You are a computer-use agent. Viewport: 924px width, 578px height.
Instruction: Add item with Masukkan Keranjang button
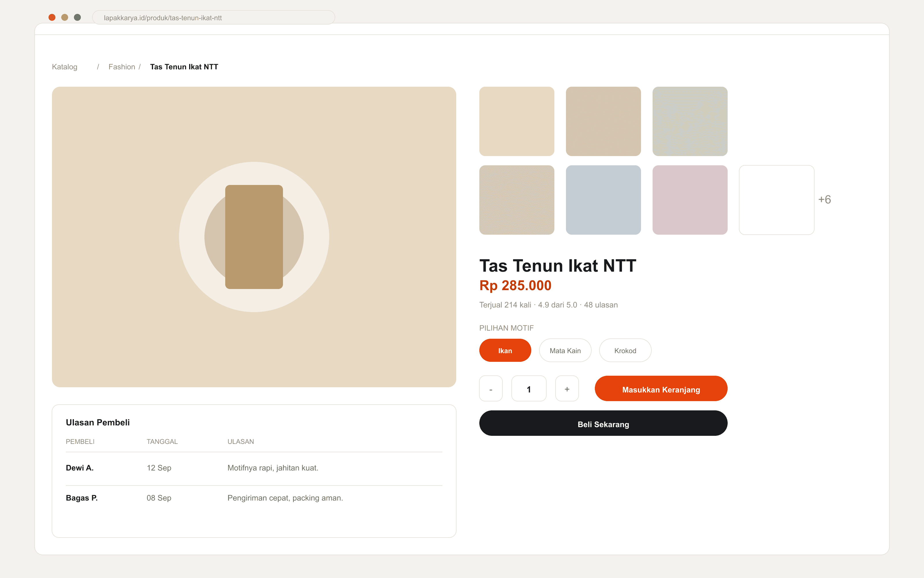[661, 388]
